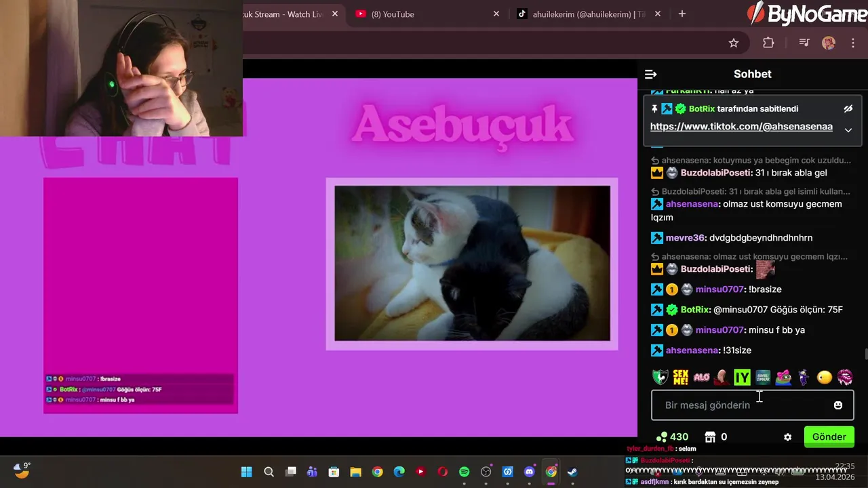Insert the yellow smiley ball emote
Viewport: 868px width, 488px height.
(x=825, y=378)
